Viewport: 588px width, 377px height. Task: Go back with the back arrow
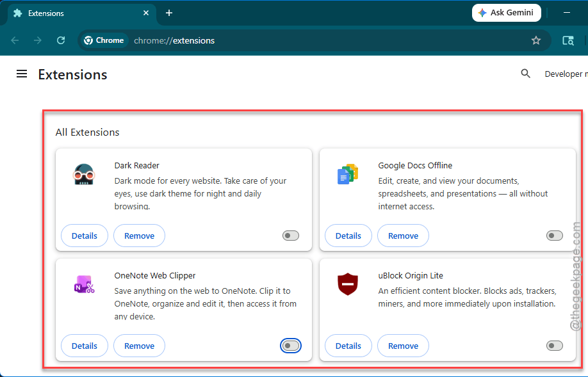15,40
